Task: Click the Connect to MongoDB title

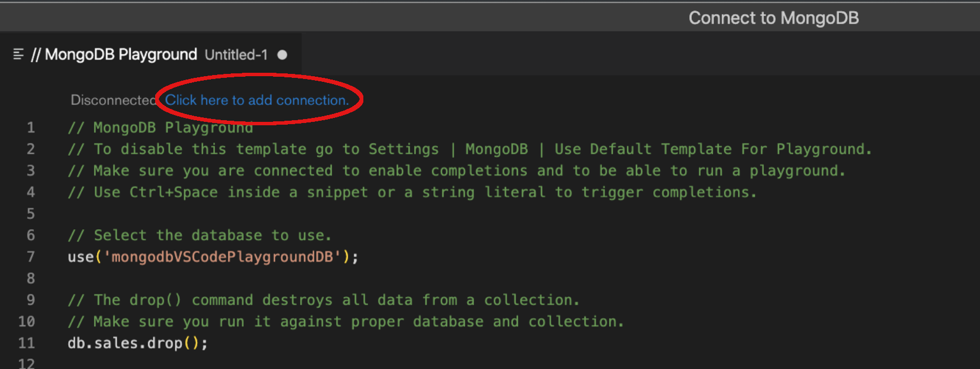Action: (773, 18)
